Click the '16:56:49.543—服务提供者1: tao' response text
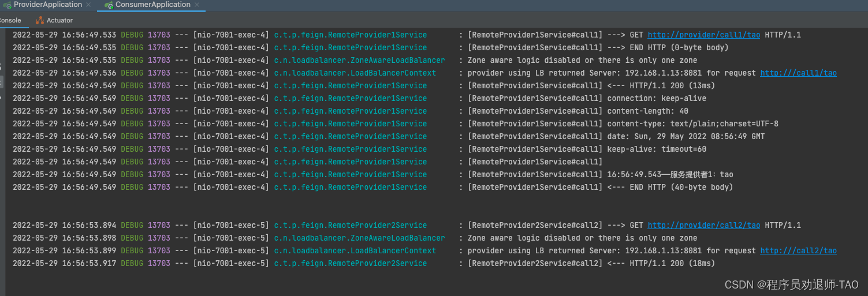This screenshot has width=868, height=296. (670, 174)
